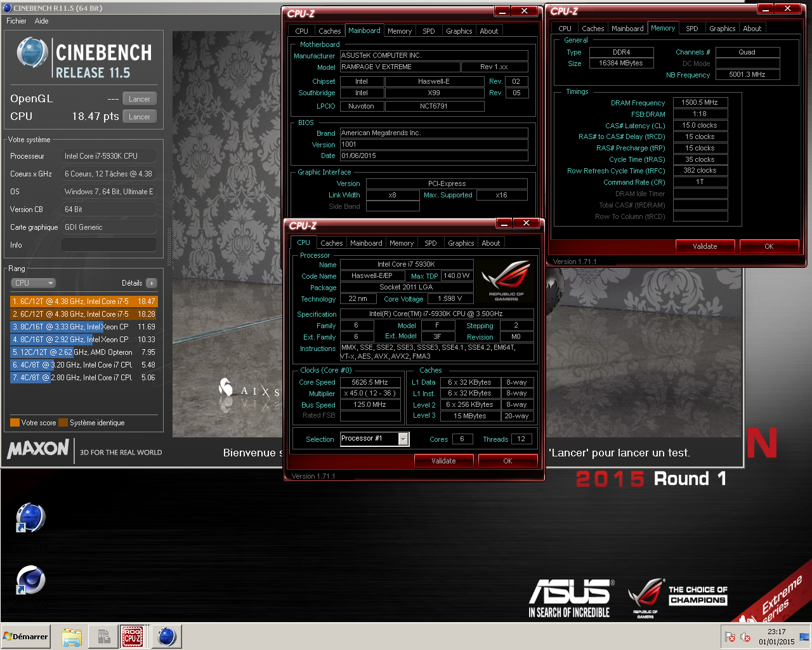Screen dimensions: 812x650
Task: Run the CPU test with Lancer
Action: point(140,117)
